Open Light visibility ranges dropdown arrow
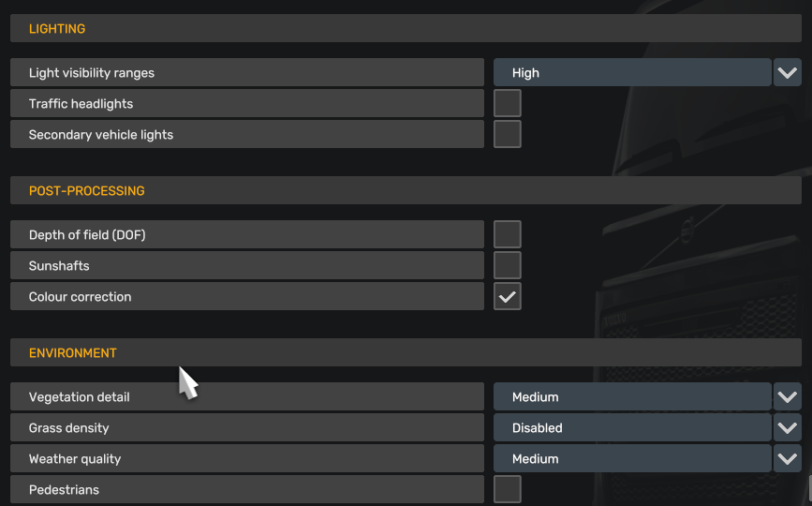The width and height of the screenshot is (812, 506). pyautogui.click(x=787, y=72)
